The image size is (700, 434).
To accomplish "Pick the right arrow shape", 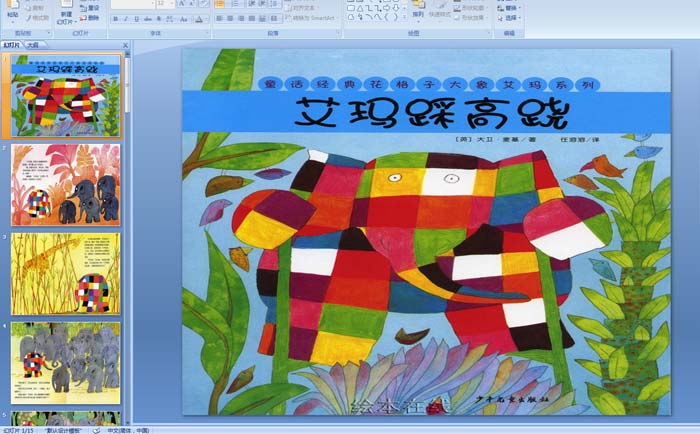I will point(386,8).
